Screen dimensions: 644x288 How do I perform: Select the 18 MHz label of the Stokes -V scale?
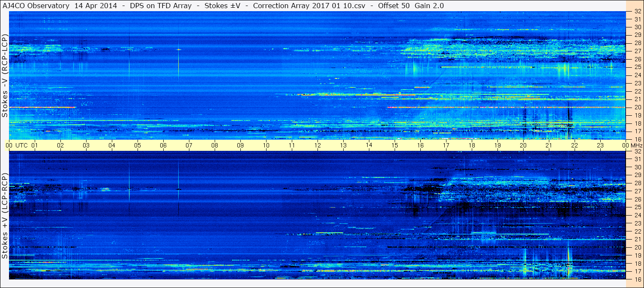point(638,123)
